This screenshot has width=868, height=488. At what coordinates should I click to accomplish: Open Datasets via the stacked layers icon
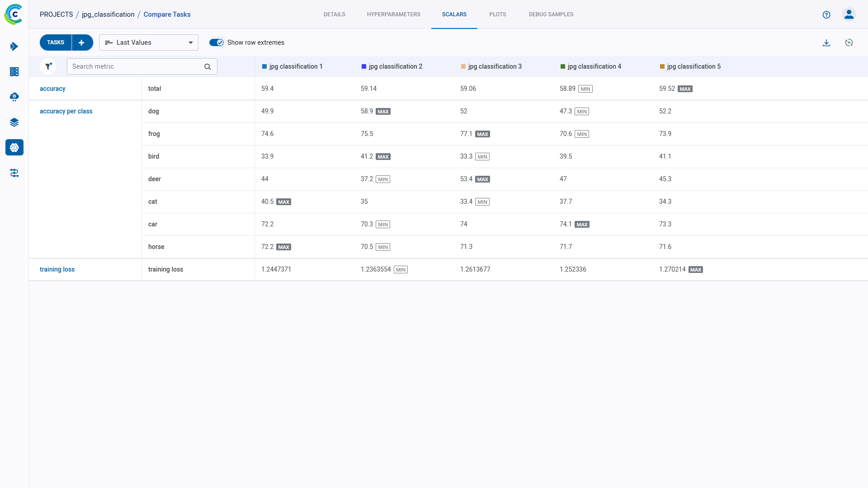tap(14, 122)
